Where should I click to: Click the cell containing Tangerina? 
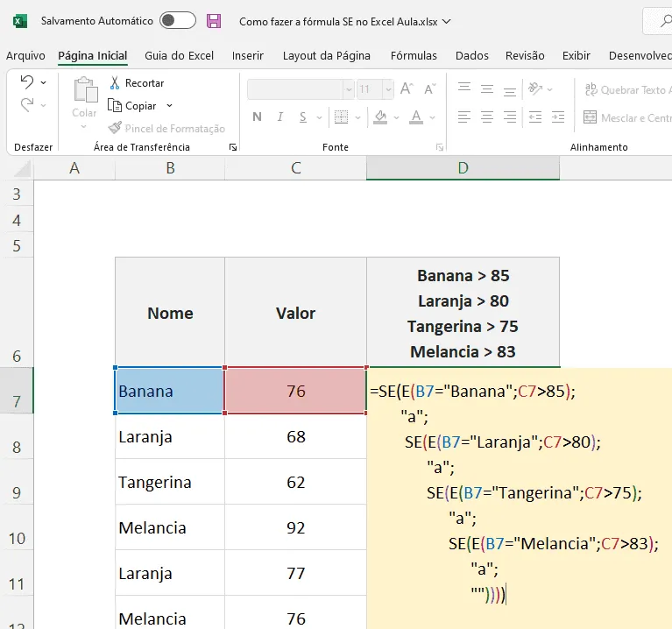170,482
